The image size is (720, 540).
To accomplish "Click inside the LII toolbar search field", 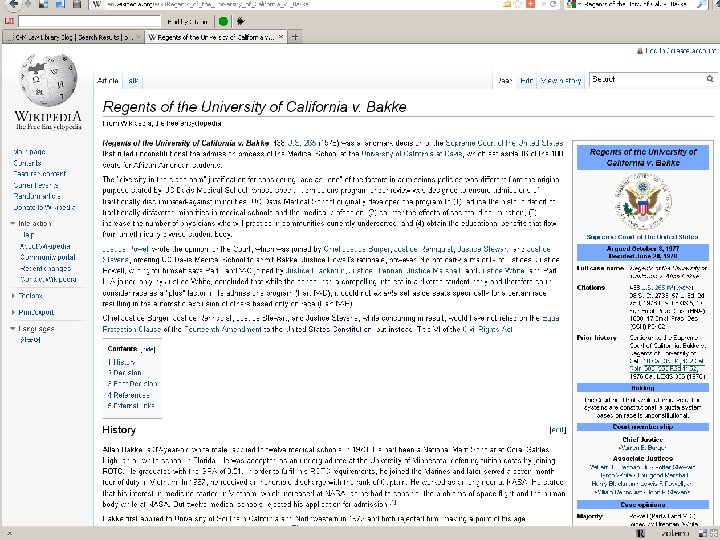I will 90,21.
